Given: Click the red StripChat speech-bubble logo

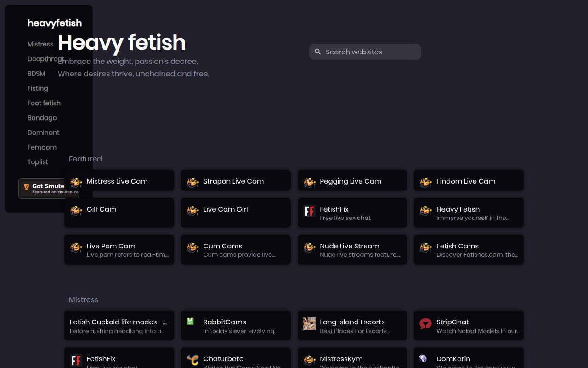Looking at the screenshot, I should click(425, 324).
